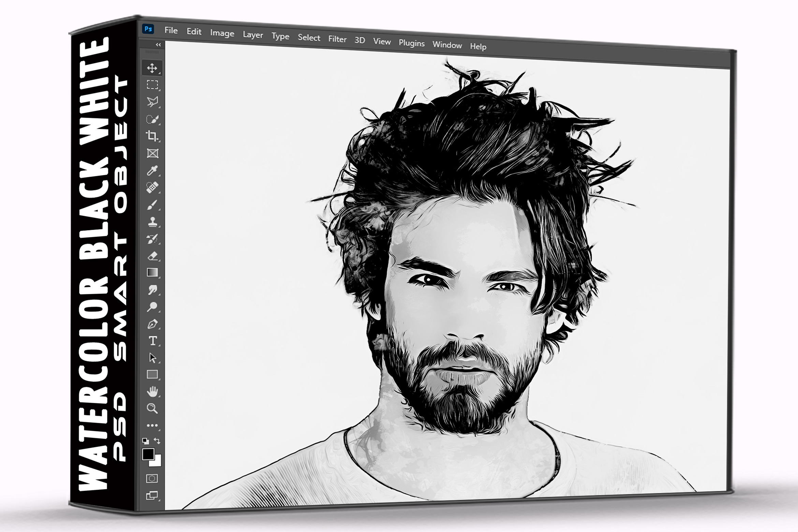Toggle Quick Mask mode
The image size is (798, 532).
click(x=152, y=478)
